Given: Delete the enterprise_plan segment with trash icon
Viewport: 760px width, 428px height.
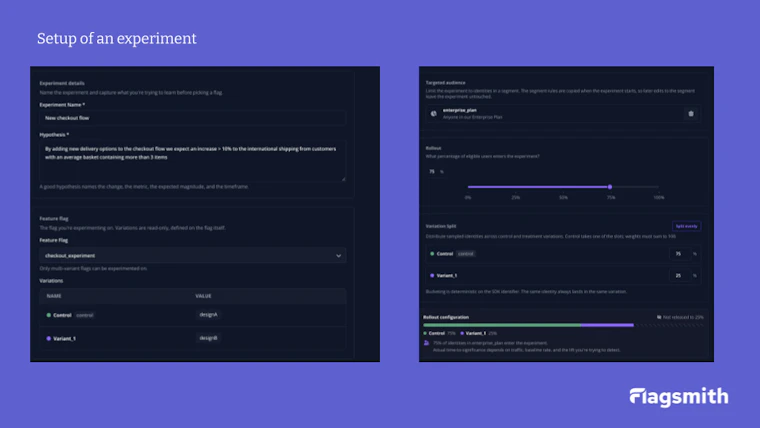Looking at the screenshot, I should (x=691, y=114).
